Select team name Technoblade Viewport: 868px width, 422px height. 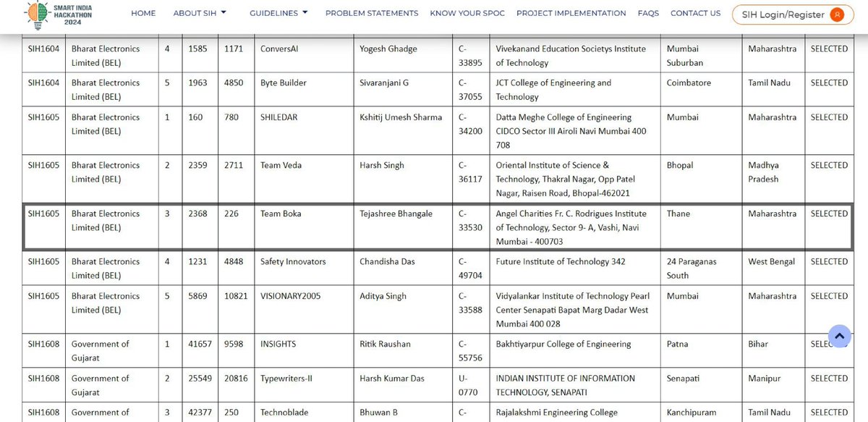[285, 412]
